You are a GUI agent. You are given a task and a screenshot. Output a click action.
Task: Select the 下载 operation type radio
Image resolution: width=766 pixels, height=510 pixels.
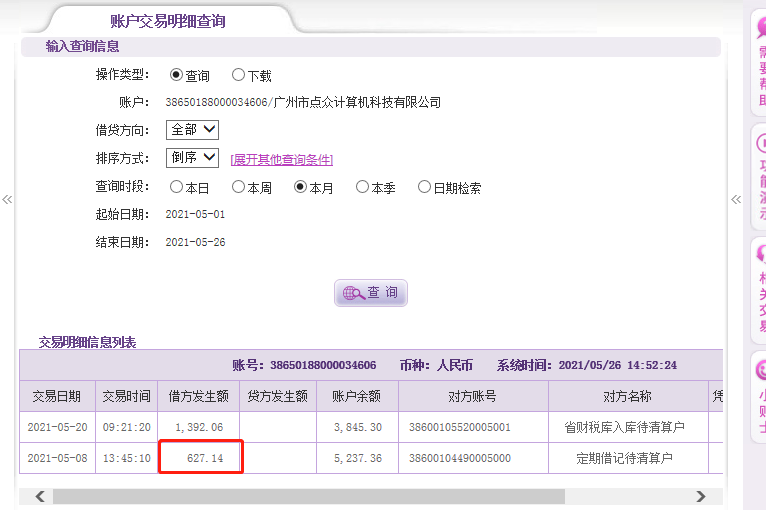pos(238,75)
